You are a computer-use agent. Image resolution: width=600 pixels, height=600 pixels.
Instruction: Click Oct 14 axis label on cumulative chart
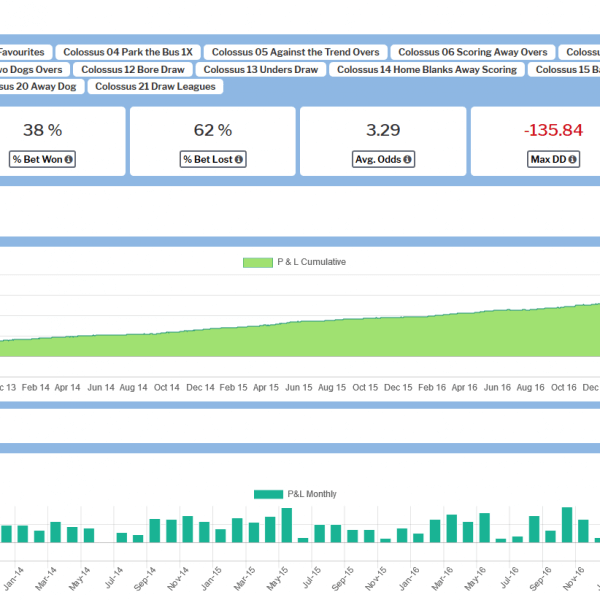(x=166, y=388)
